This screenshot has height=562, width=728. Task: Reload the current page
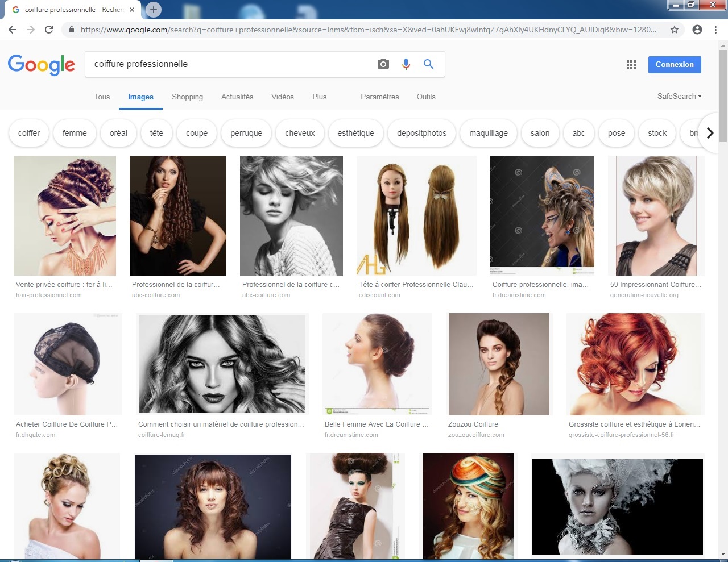pyautogui.click(x=49, y=30)
